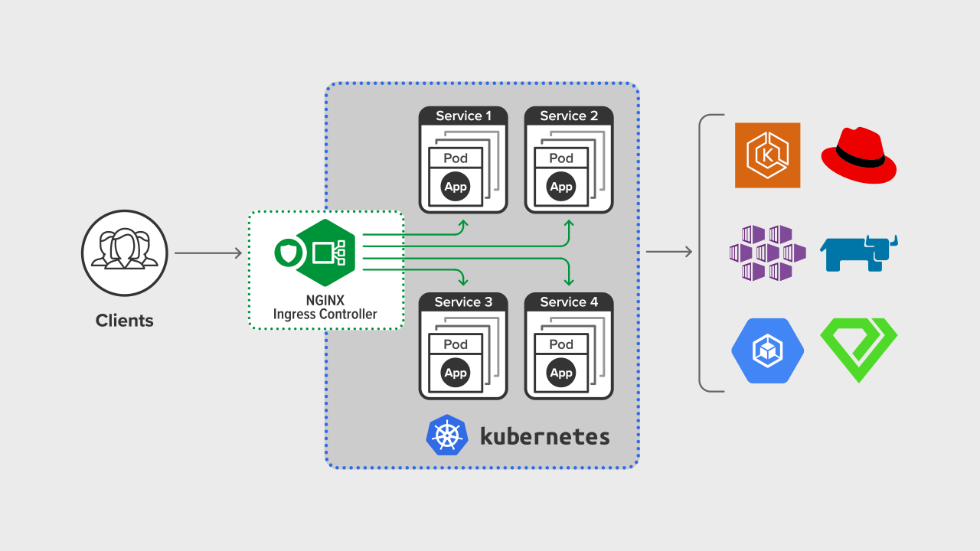Image resolution: width=980 pixels, height=551 pixels.
Task: Select the Service 4 header
Action: 569,302
